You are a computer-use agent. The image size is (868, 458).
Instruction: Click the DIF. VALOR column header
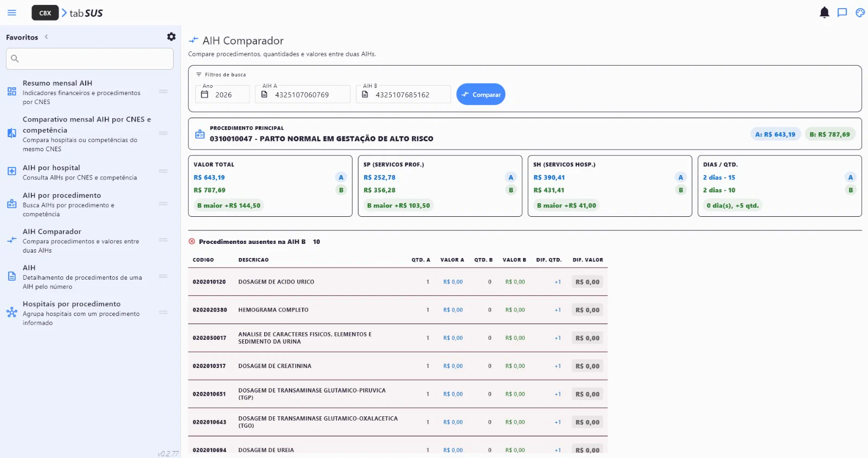(x=588, y=260)
